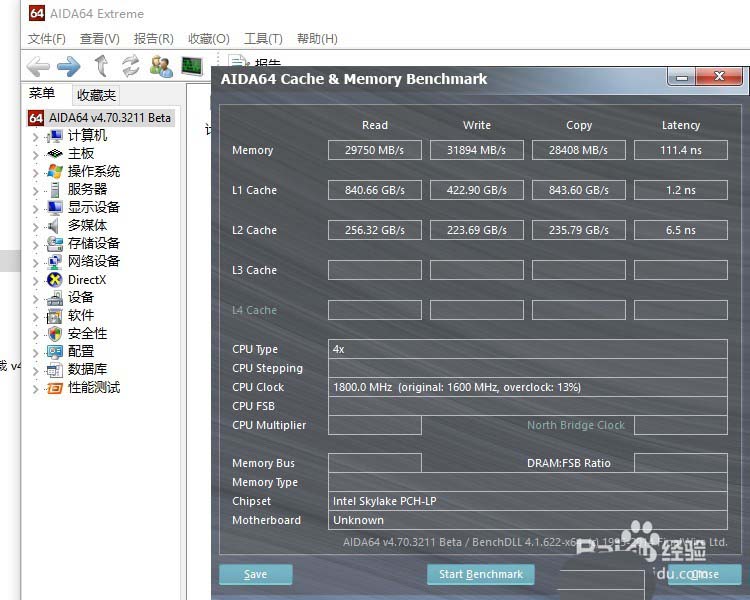The image size is (750, 600).
Task: Click the CPU Type field showing 4x
Action: [x=528, y=349]
